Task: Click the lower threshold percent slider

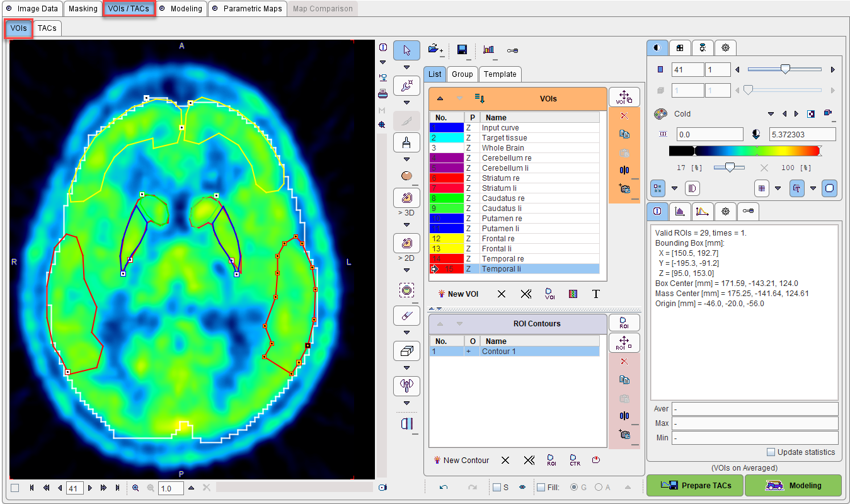Action: click(x=730, y=168)
